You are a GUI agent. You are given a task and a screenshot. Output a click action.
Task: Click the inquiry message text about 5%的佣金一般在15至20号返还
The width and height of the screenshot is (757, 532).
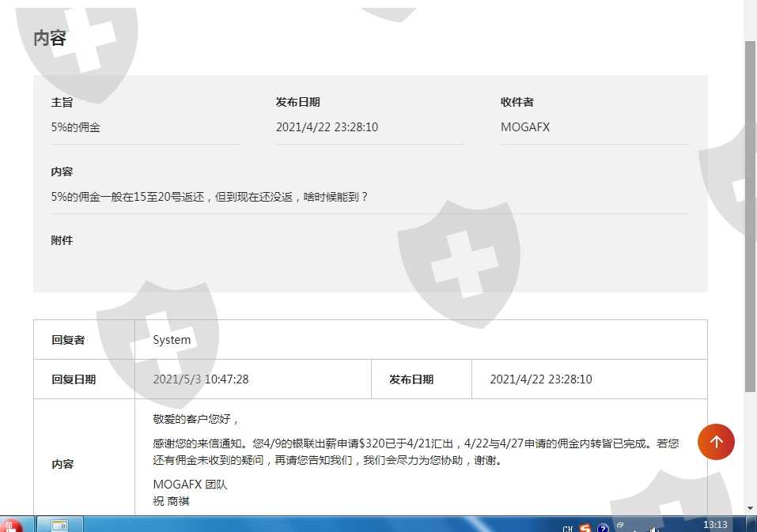210,197
